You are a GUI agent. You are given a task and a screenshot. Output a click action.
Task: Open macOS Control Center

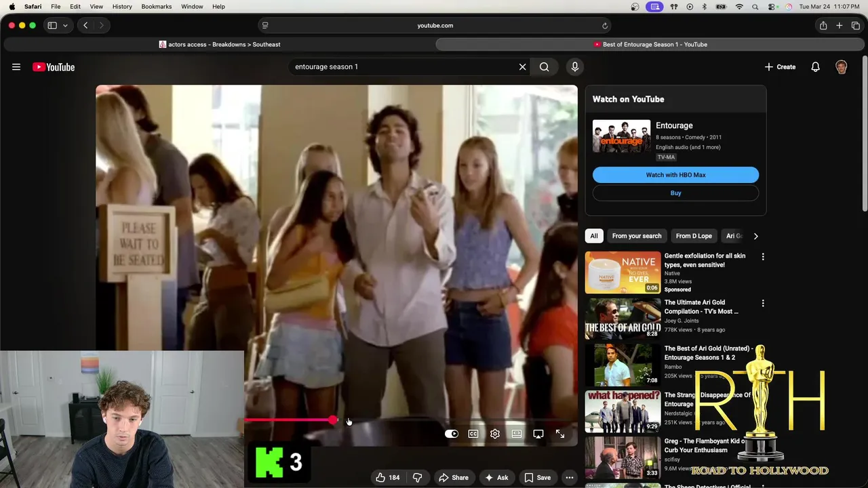pos(773,7)
